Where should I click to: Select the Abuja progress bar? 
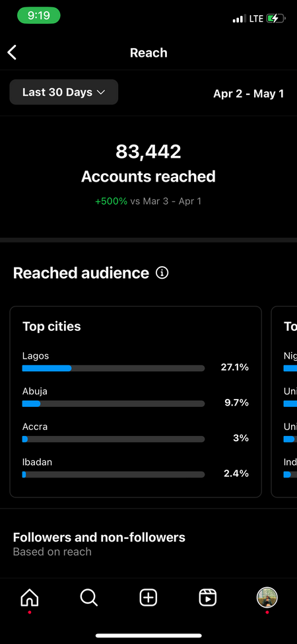click(x=114, y=404)
